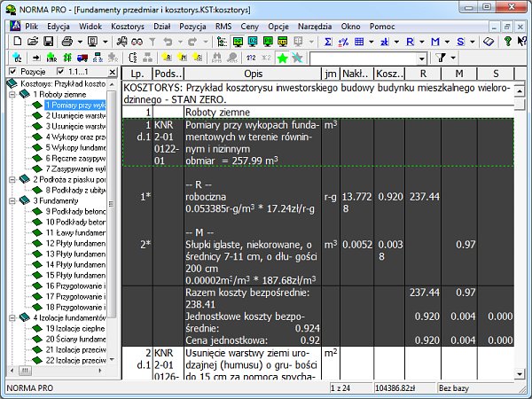Click the Sigma summation icon
This screenshot has height=399, width=532.
click(329, 42)
